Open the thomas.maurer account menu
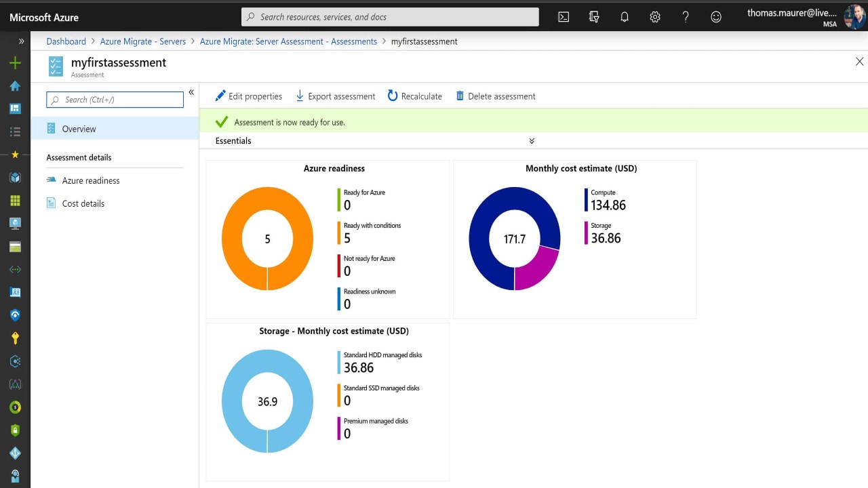This screenshot has width=868, height=488. [792, 17]
